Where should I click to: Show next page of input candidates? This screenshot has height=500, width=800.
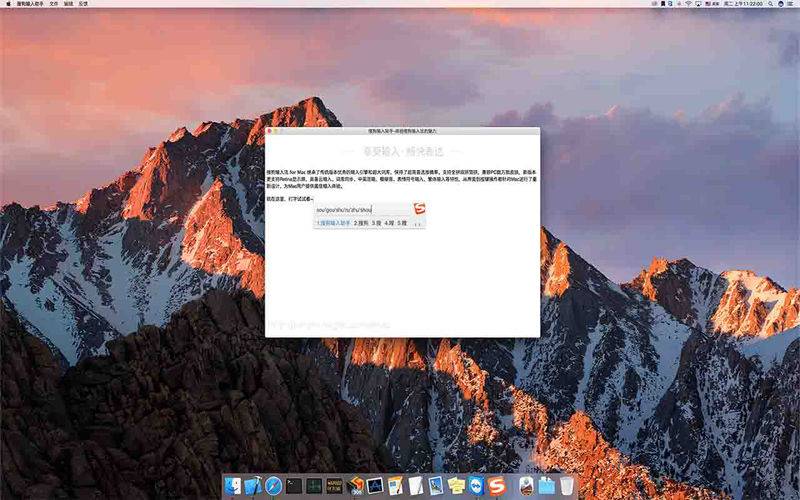click(420, 223)
